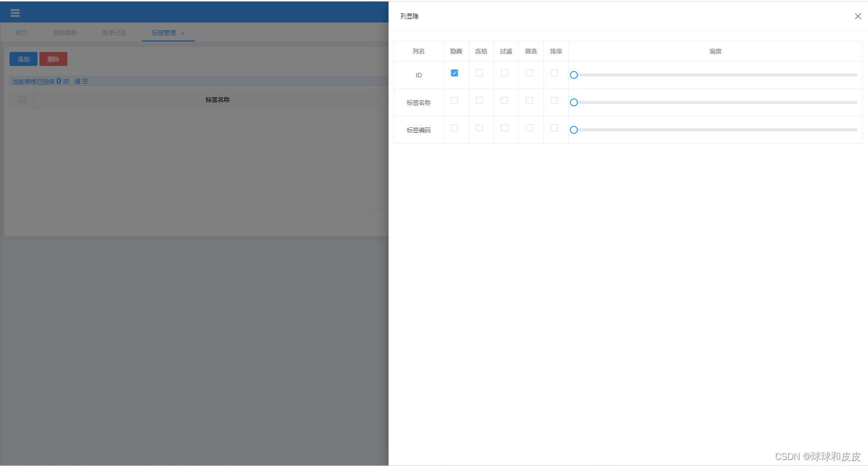Click the 宽度 column header
868x466 pixels.
pos(715,51)
